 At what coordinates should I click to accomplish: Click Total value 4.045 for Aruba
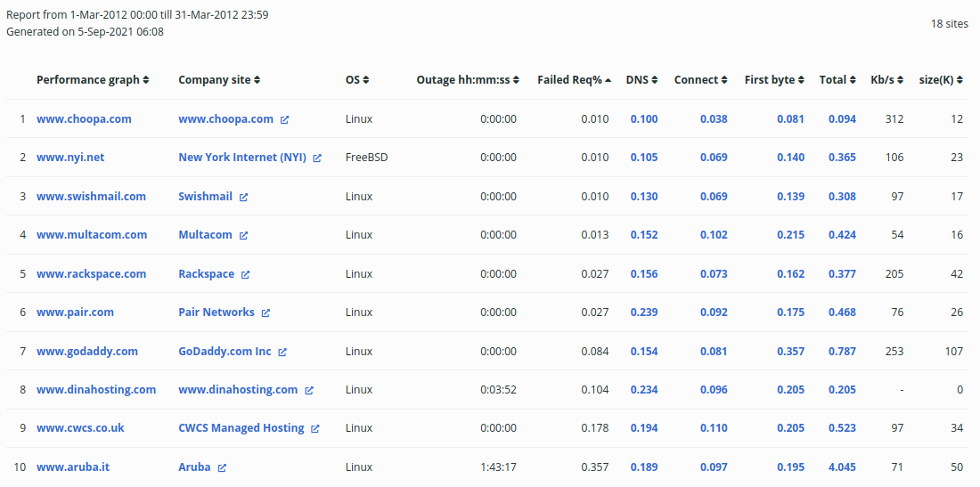842,467
